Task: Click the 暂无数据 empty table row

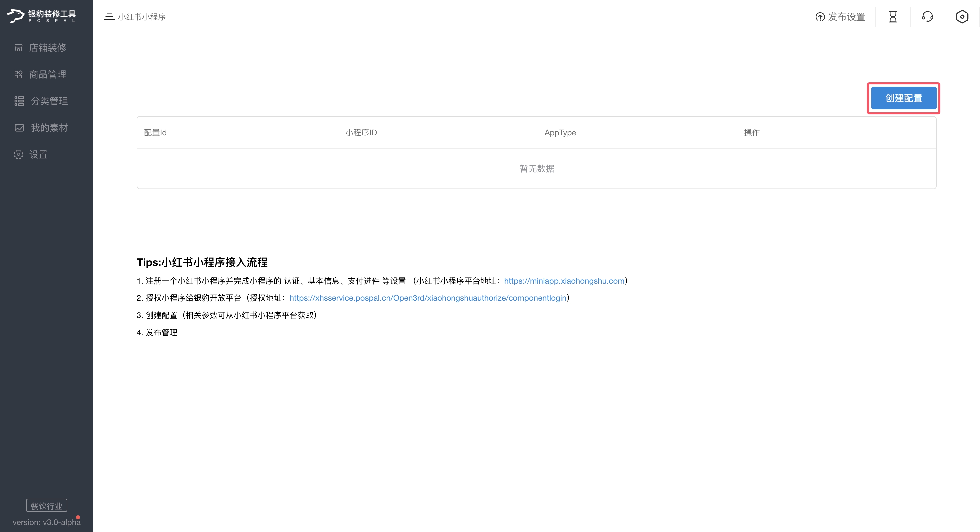Action: tap(536, 169)
